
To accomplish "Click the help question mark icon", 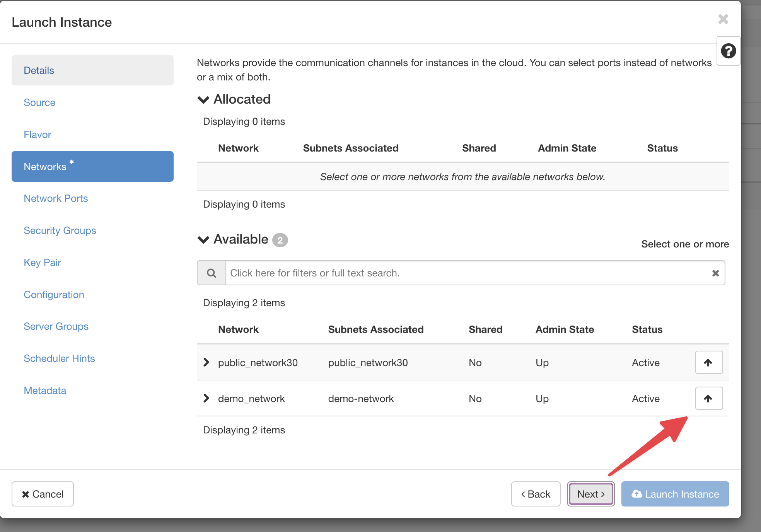I will point(728,51).
